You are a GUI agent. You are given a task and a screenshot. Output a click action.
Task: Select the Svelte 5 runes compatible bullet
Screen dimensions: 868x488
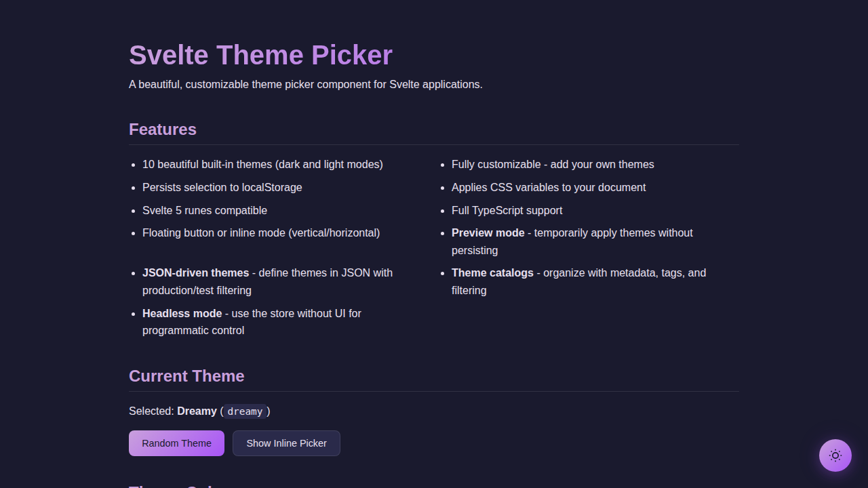[205, 210]
